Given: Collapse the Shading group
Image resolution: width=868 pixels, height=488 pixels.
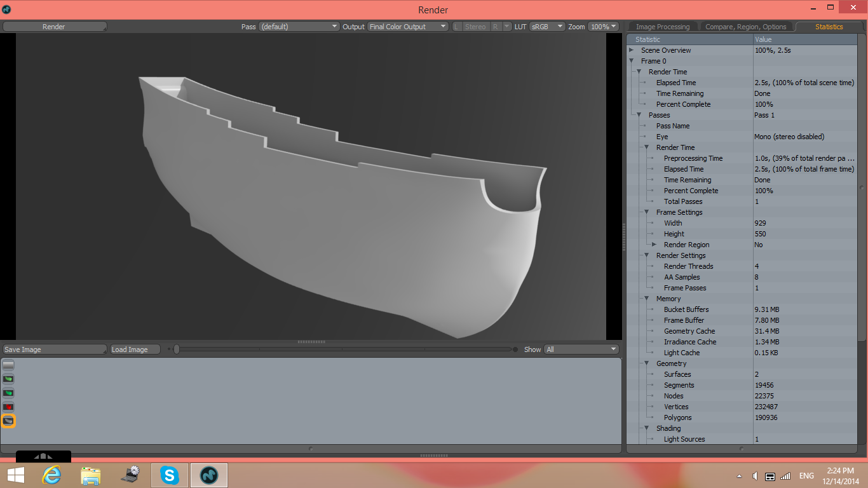Looking at the screenshot, I should tap(647, 428).
